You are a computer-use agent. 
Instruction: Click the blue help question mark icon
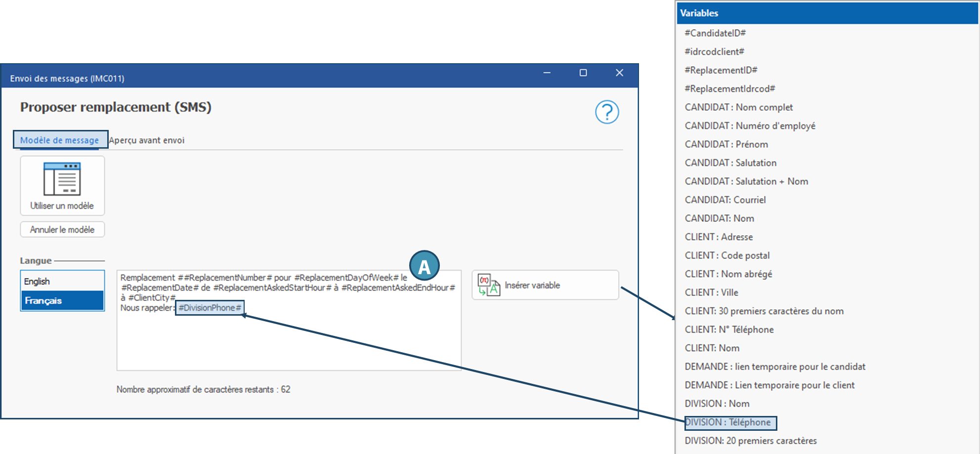click(x=606, y=112)
